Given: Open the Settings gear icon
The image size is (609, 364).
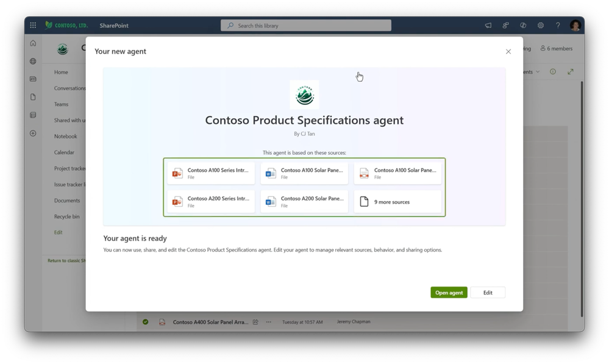Looking at the screenshot, I should click(x=541, y=26).
